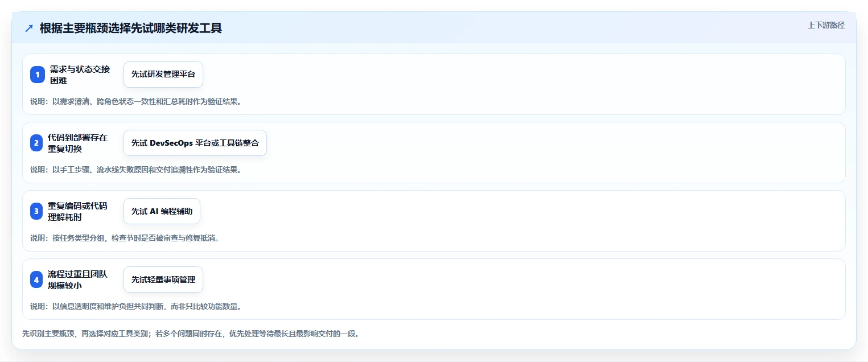
Task: Click the number 4 step badge
Action: tap(36, 279)
